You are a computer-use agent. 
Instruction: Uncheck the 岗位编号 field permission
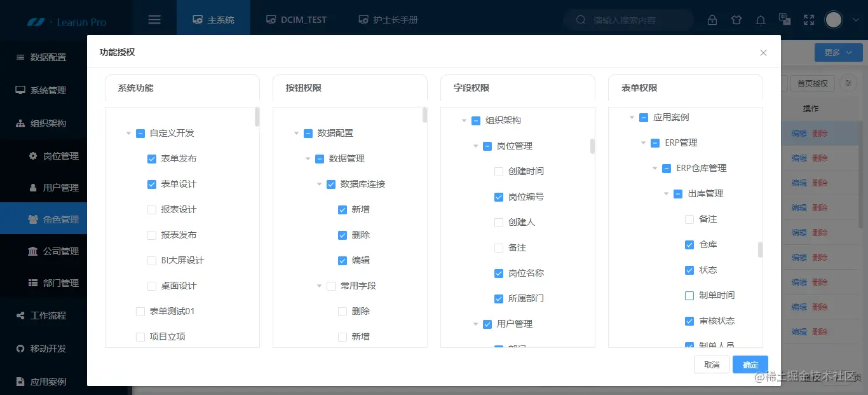(x=498, y=197)
